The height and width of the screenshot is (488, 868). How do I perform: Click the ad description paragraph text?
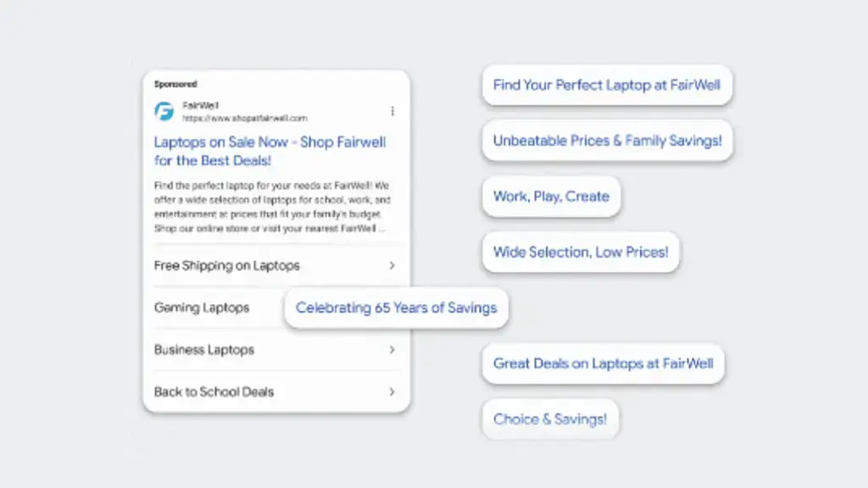pos(271,207)
